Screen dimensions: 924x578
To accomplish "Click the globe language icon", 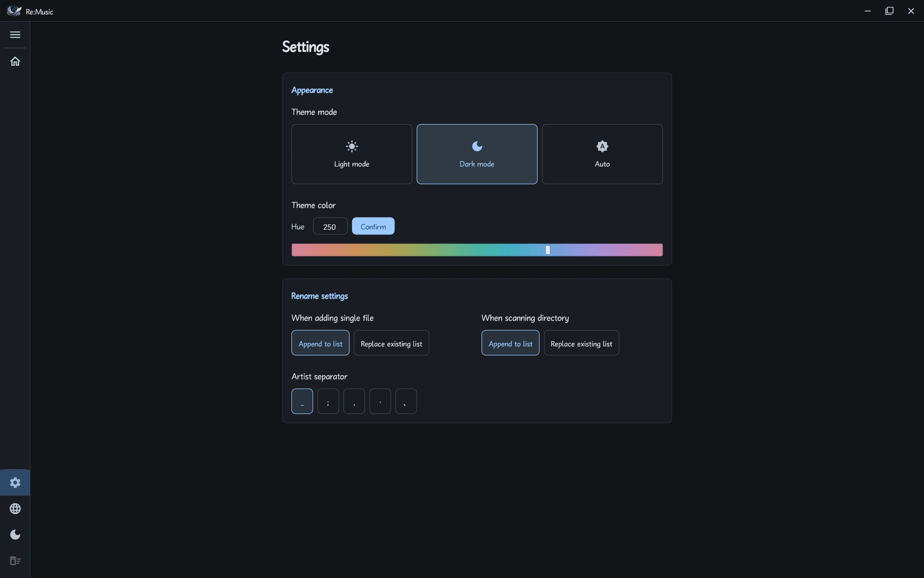I will click(x=15, y=508).
